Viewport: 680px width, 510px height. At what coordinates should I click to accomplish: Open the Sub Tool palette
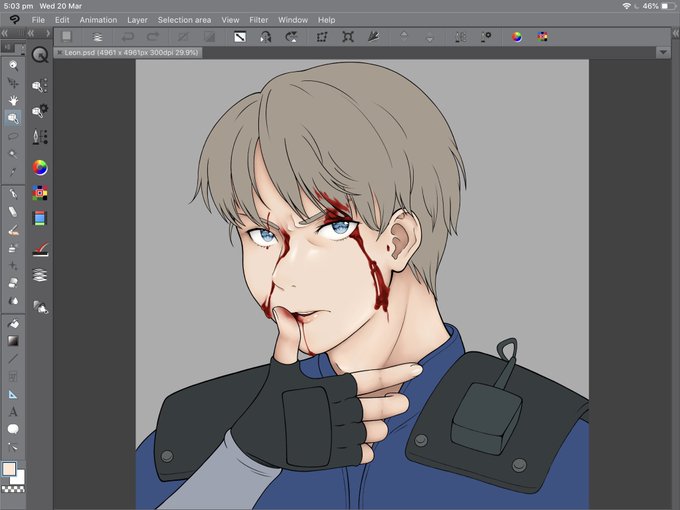(40, 86)
